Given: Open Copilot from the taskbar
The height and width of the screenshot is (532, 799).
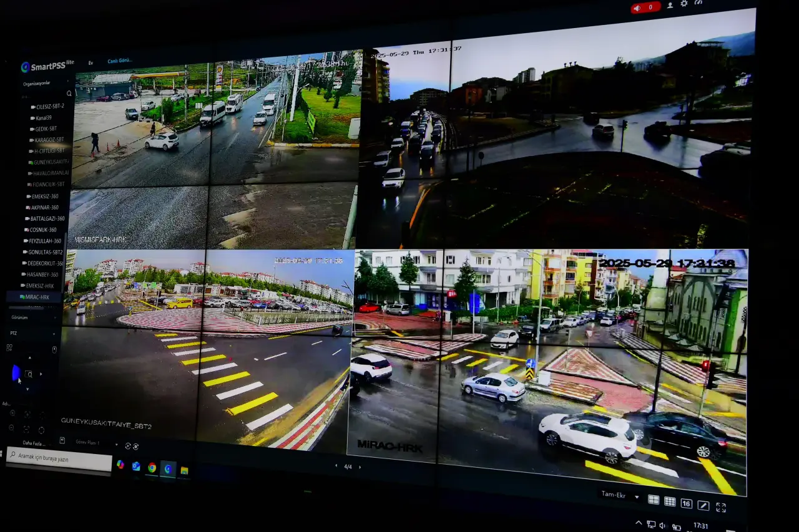Looking at the screenshot, I should 120,465.
